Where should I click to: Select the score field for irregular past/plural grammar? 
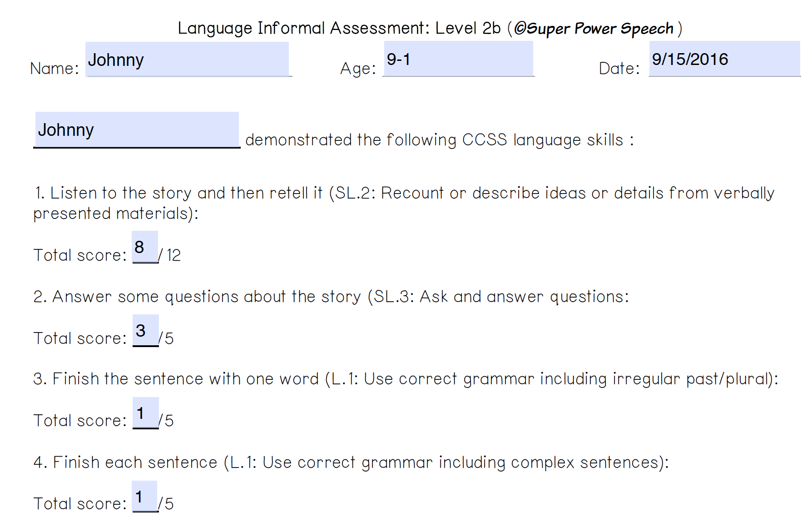pyautogui.click(x=146, y=413)
